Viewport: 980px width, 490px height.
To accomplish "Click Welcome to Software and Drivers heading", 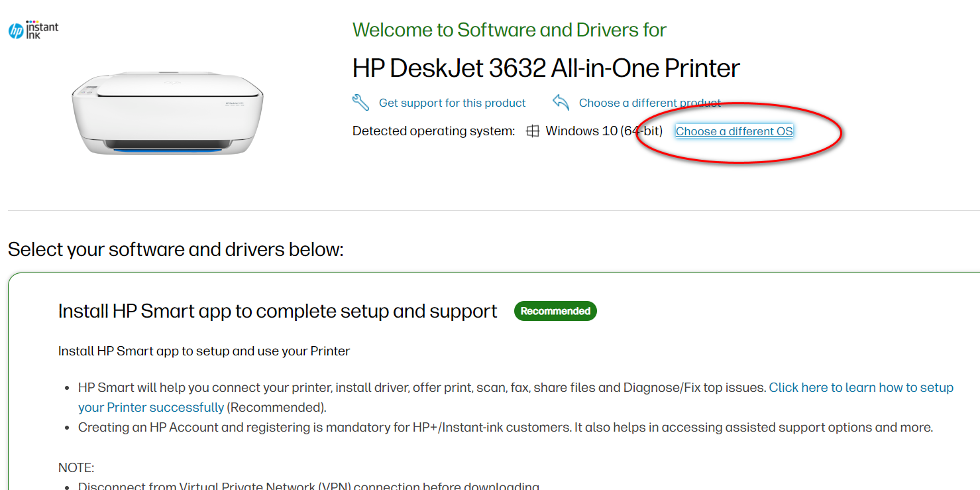I will [x=509, y=30].
